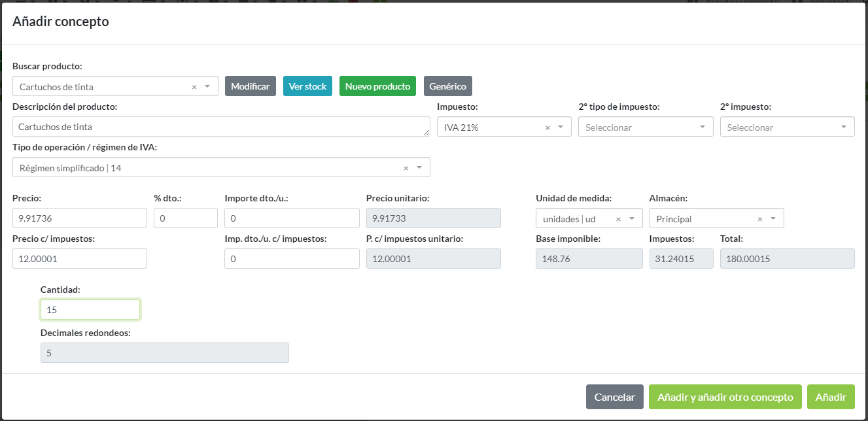The height and width of the screenshot is (421, 868).
Task: Expand the Impuesto dropdown
Action: click(x=561, y=127)
